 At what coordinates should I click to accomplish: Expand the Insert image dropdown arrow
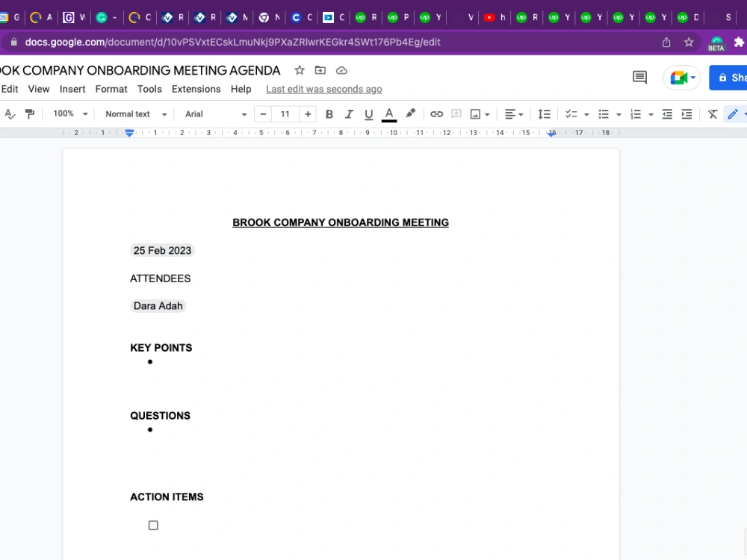click(487, 115)
